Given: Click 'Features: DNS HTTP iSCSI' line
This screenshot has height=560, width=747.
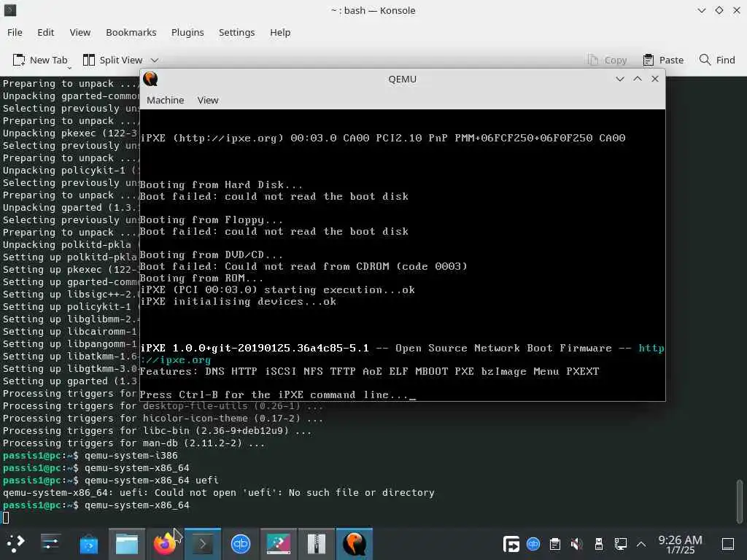Looking at the screenshot, I should pos(369,371).
